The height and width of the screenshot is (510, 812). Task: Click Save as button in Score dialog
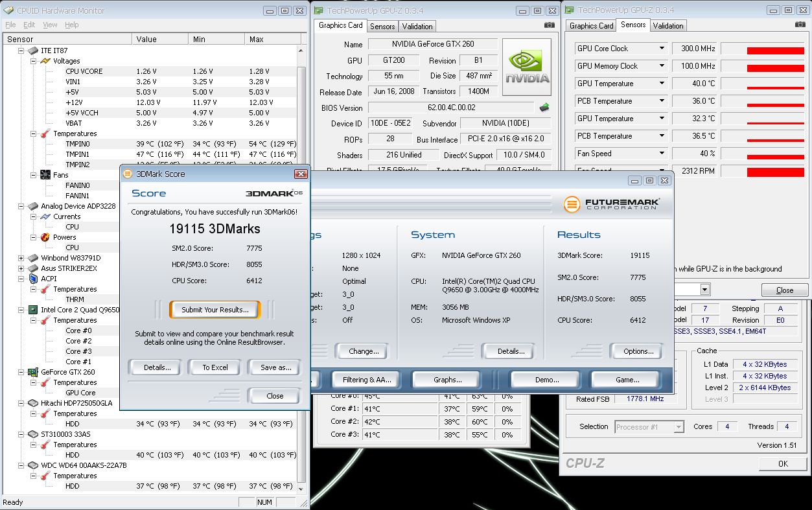275,367
